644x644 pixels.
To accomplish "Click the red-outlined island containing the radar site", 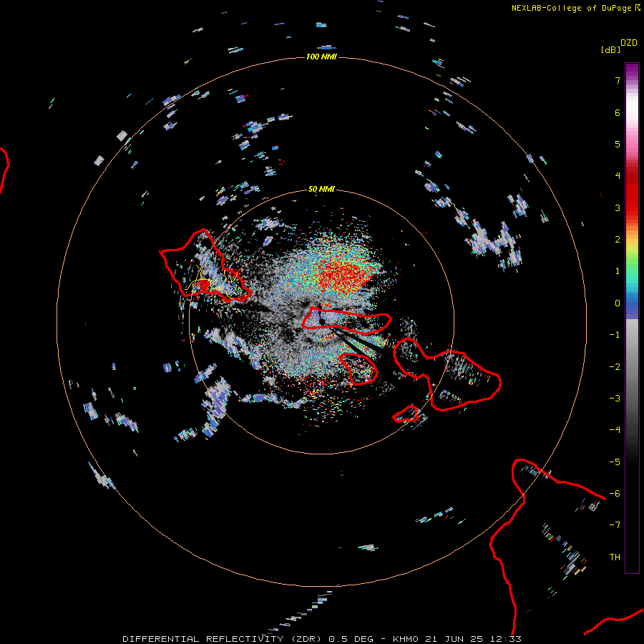I will pyautogui.click(x=346, y=321).
